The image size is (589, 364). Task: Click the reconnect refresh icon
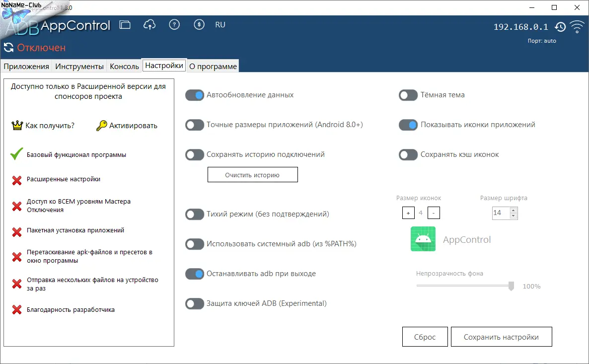point(8,48)
